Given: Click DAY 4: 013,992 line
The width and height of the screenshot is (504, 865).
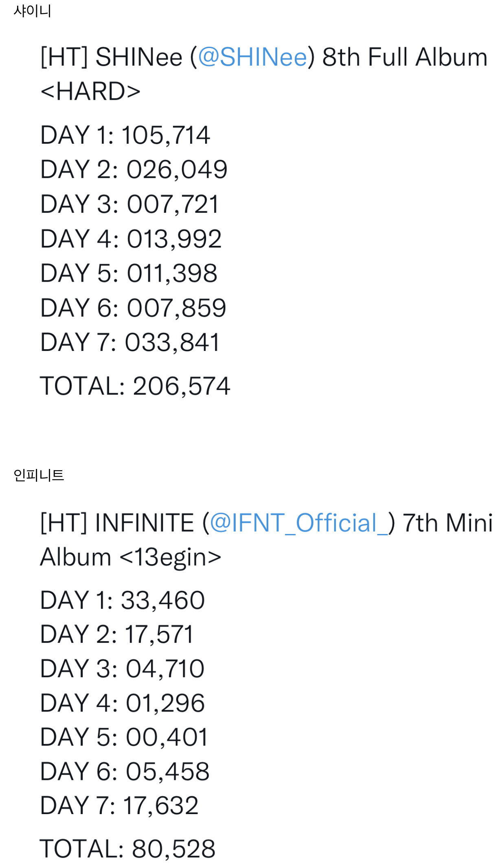Looking at the screenshot, I should coord(131,239).
